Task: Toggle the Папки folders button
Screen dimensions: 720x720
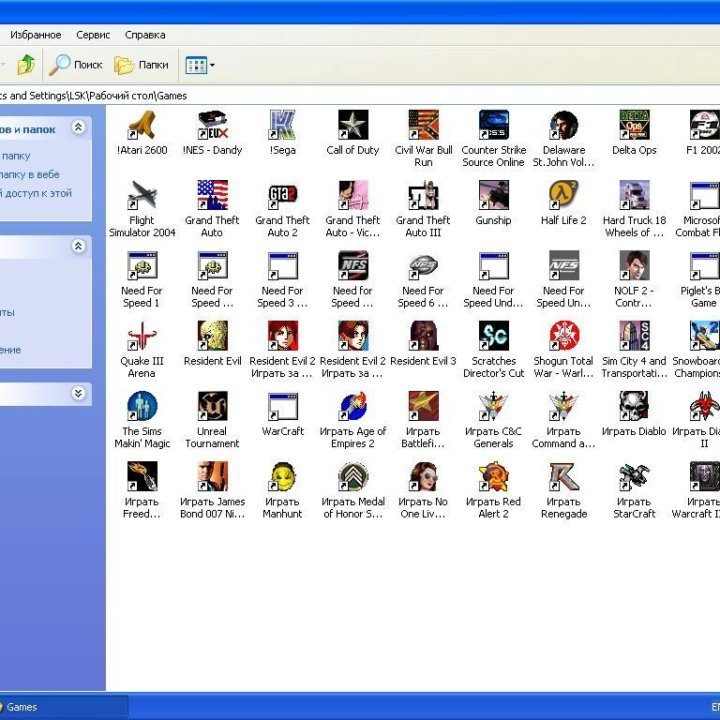Action: point(141,65)
